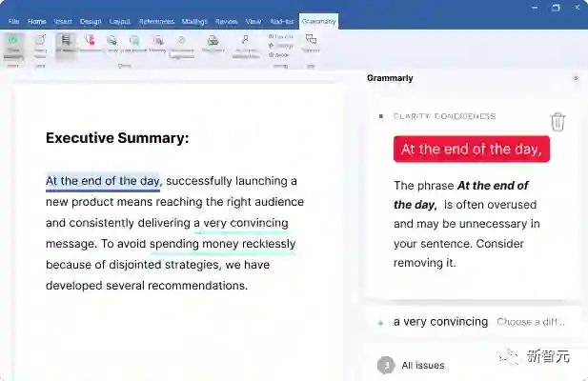The height and width of the screenshot is (381, 588).
Task: Click the 'CLARITY' category label on card
Action: coord(412,116)
